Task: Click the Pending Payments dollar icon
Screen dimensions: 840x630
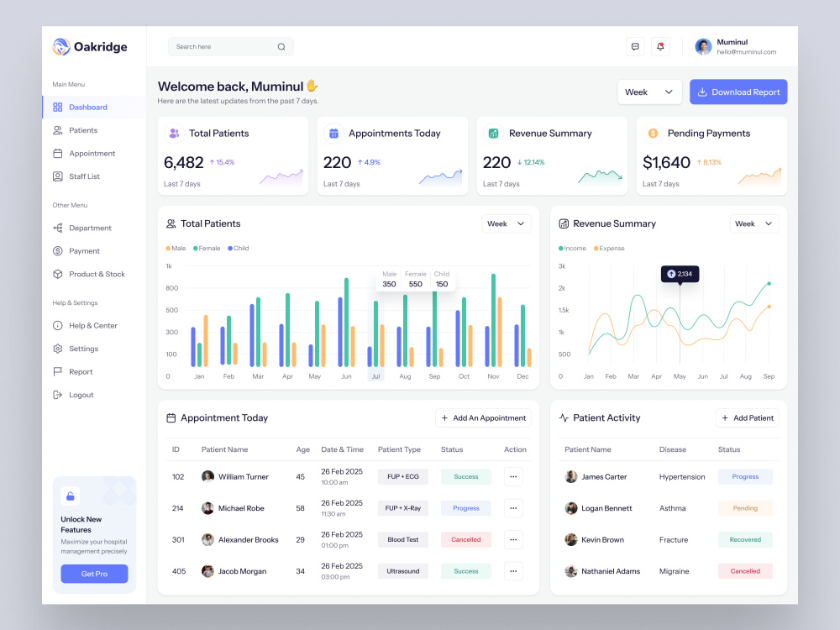Action: pos(653,133)
